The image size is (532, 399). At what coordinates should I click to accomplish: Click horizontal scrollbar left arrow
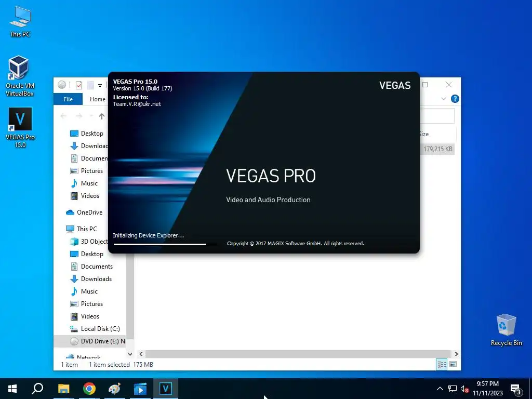(141, 354)
